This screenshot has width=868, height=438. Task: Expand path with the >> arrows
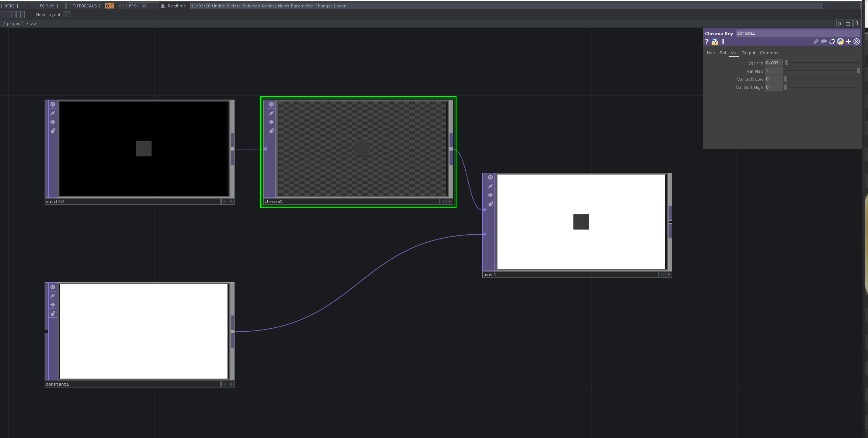[34, 24]
